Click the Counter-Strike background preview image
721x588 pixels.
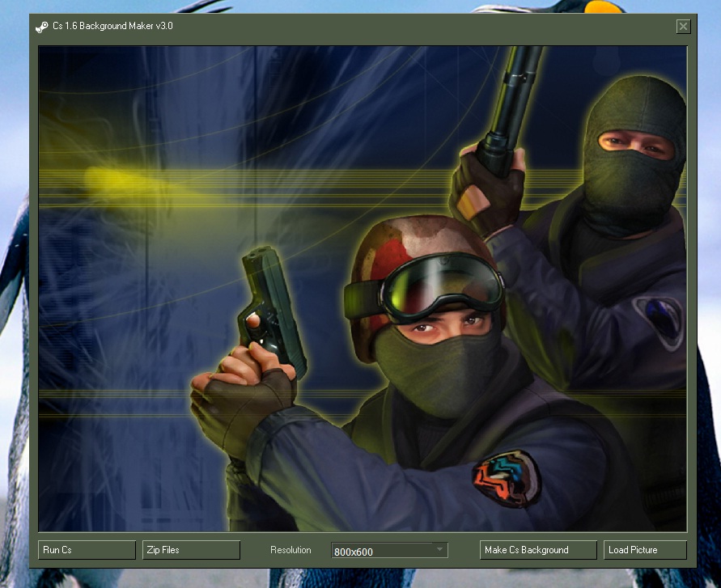pos(363,289)
